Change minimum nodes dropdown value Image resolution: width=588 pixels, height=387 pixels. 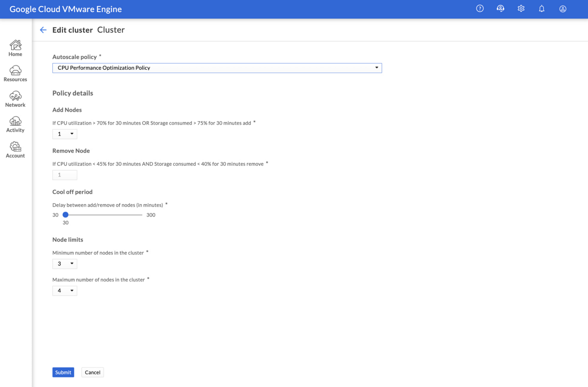[64, 263]
